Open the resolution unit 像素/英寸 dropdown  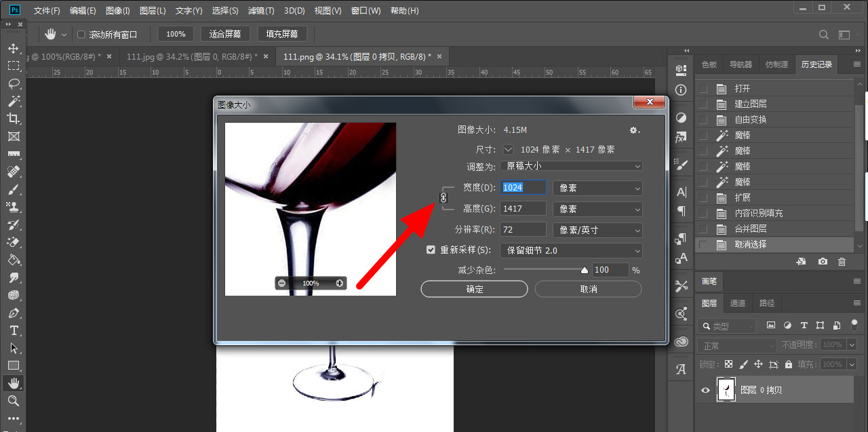pyautogui.click(x=597, y=230)
